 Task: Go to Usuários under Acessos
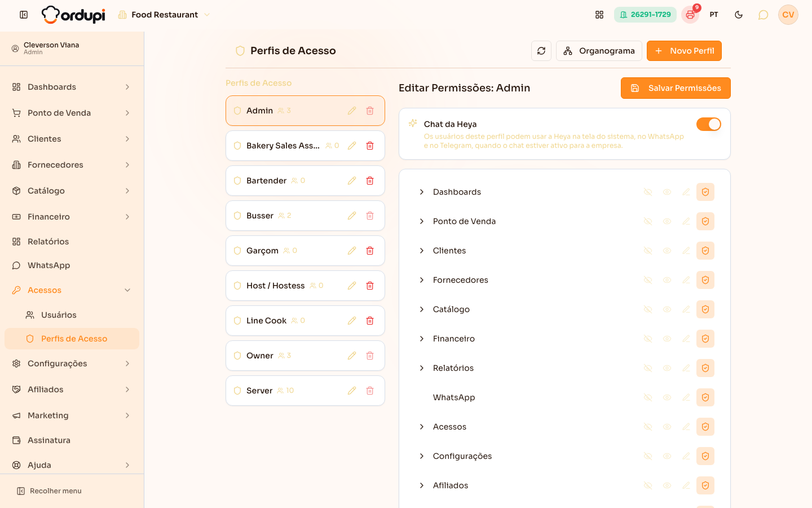pyautogui.click(x=72, y=315)
